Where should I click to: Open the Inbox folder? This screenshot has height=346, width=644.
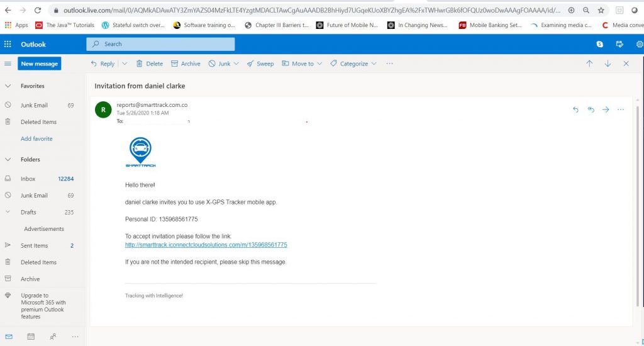(x=28, y=179)
